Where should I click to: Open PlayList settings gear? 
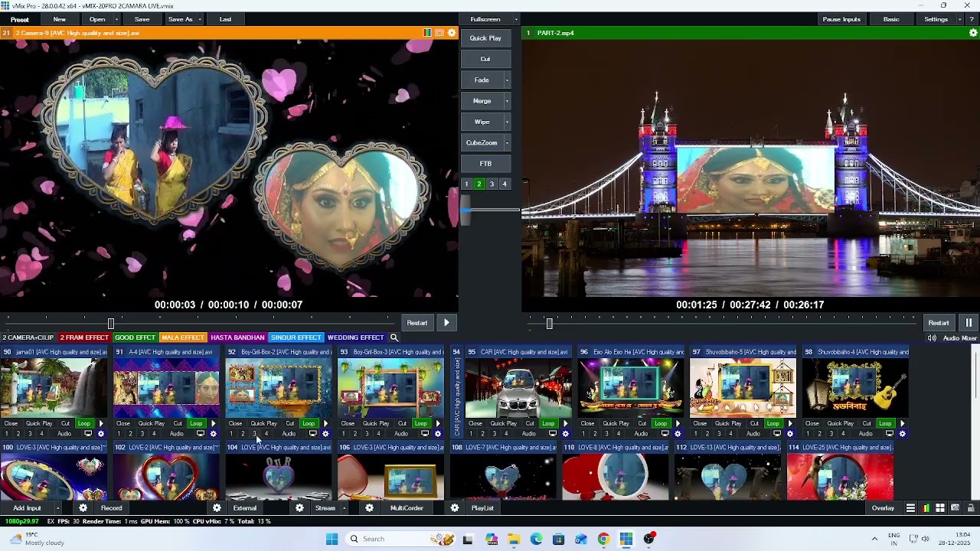[x=455, y=508]
